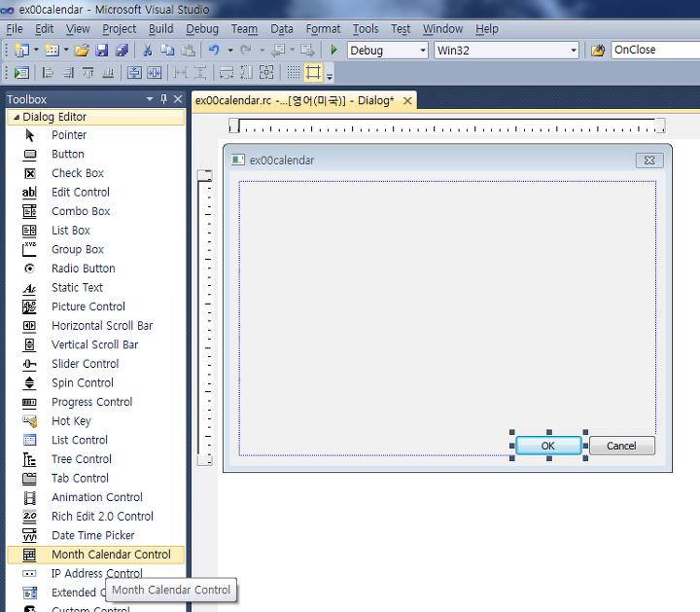
Task: Click the Space Across icon
Action: point(181,72)
